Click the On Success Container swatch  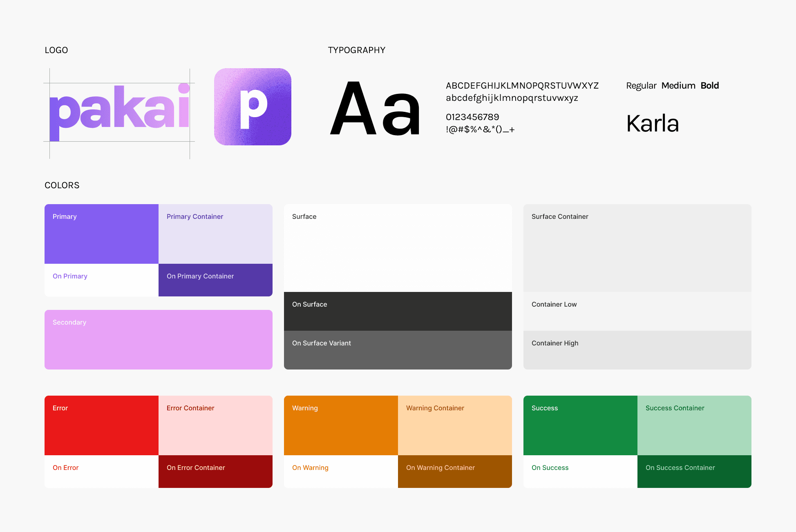(694, 472)
